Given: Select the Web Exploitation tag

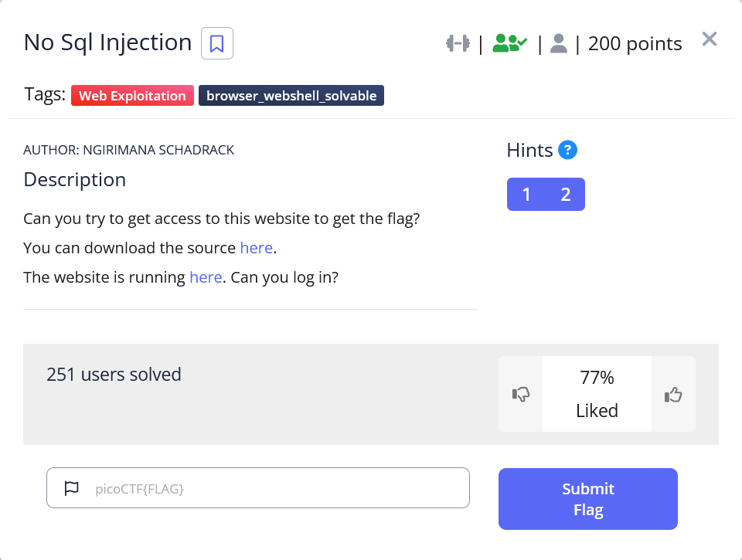Looking at the screenshot, I should [132, 96].
